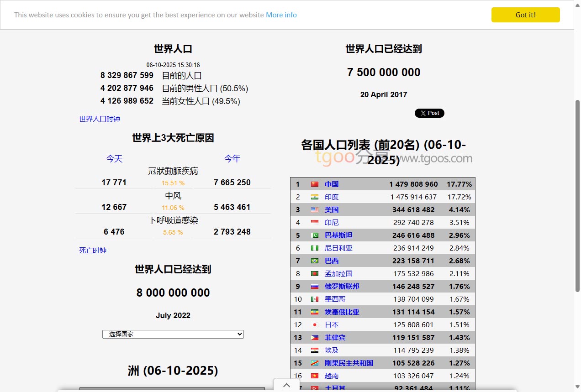The width and height of the screenshot is (581, 392).
Task: Open the 死亡时钟 link
Action: click(x=93, y=251)
